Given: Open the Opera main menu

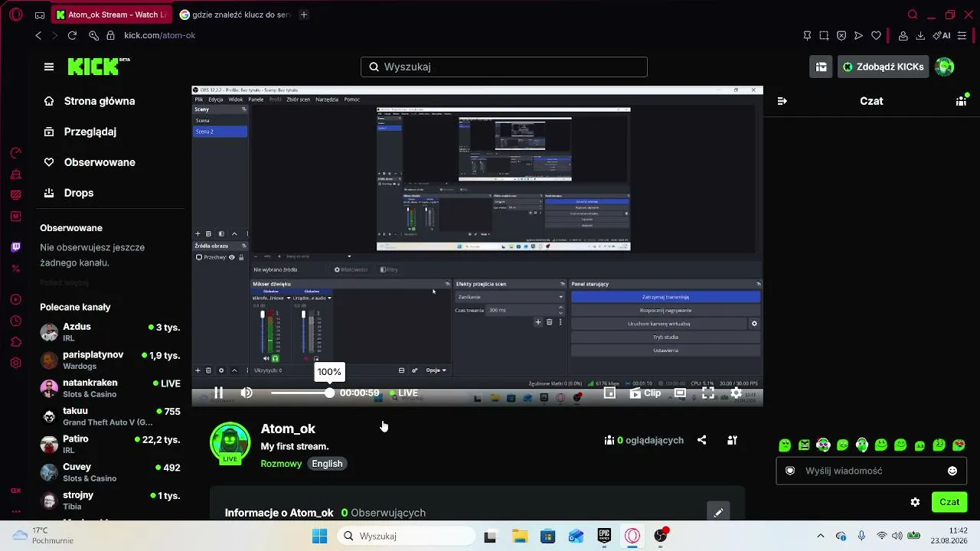Looking at the screenshot, I should click(x=18, y=15).
